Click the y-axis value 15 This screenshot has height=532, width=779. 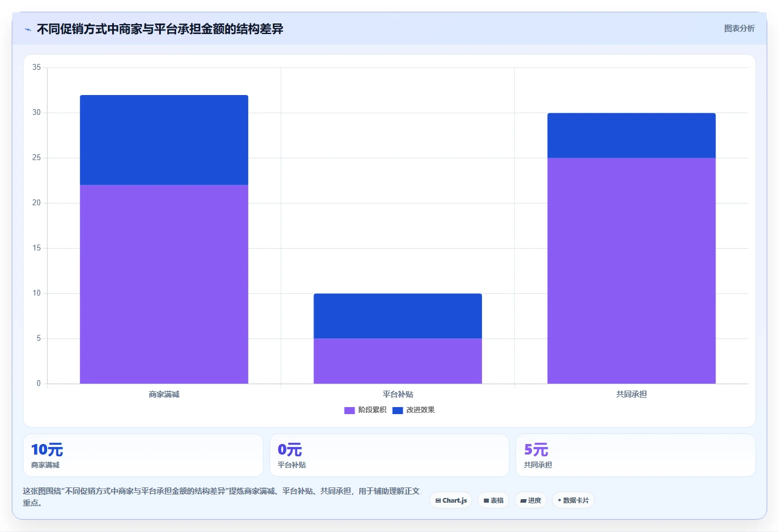coord(36,248)
